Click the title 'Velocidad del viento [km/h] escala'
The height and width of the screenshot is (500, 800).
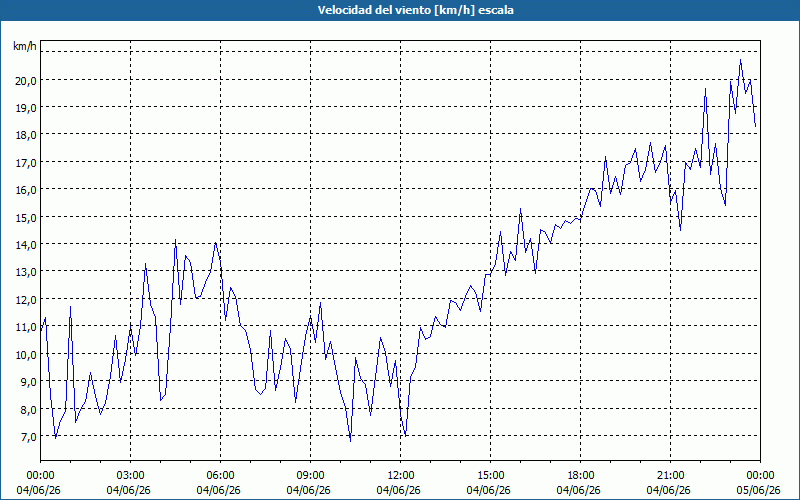[x=415, y=10]
